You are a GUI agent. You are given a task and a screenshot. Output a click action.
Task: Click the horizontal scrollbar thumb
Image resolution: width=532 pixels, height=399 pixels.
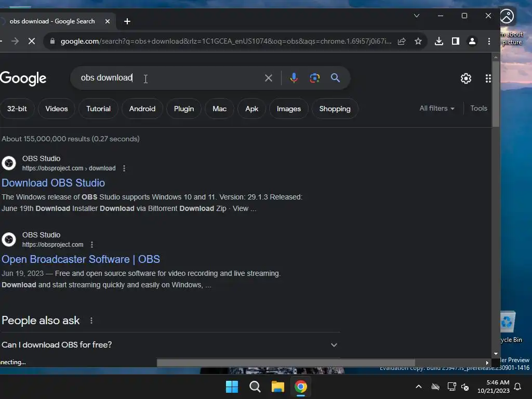coord(286,363)
